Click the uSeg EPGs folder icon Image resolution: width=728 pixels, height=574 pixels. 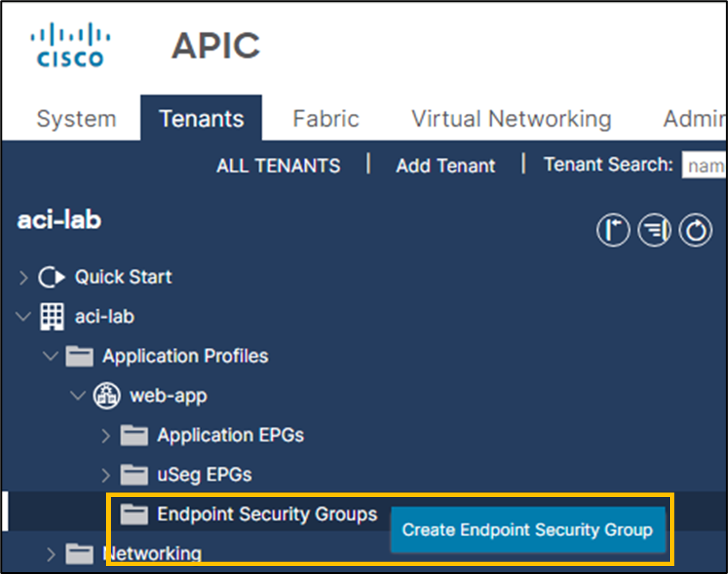(x=134, y=475)
